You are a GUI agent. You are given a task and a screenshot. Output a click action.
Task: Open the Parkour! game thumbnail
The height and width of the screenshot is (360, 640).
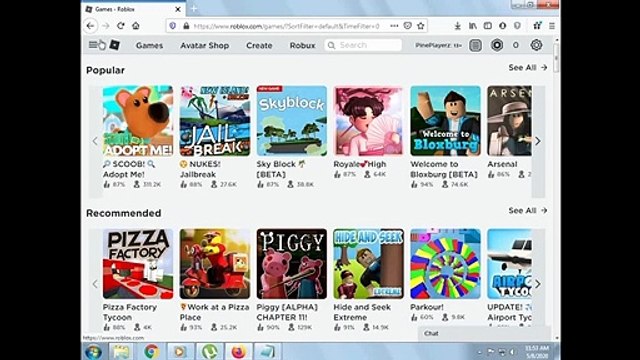445,264
